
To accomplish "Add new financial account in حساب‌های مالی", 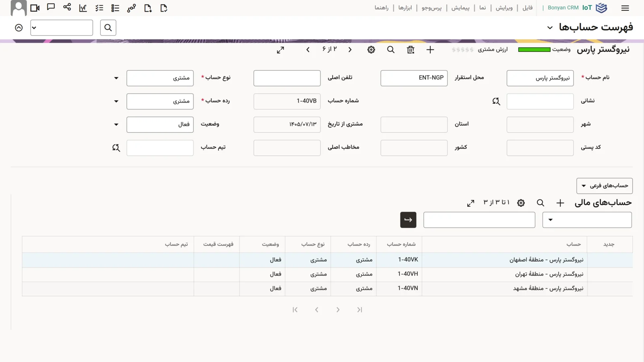I will (560, 203).
